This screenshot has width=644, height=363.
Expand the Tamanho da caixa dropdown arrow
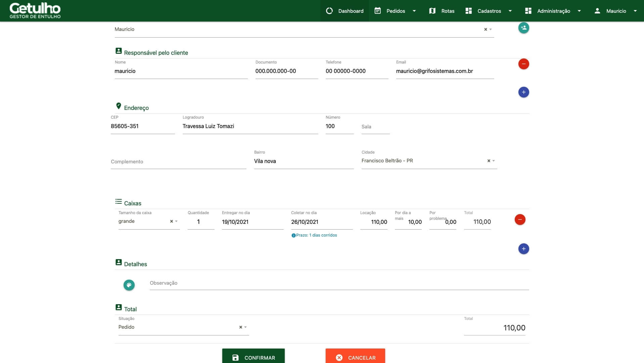click(176, 221)
